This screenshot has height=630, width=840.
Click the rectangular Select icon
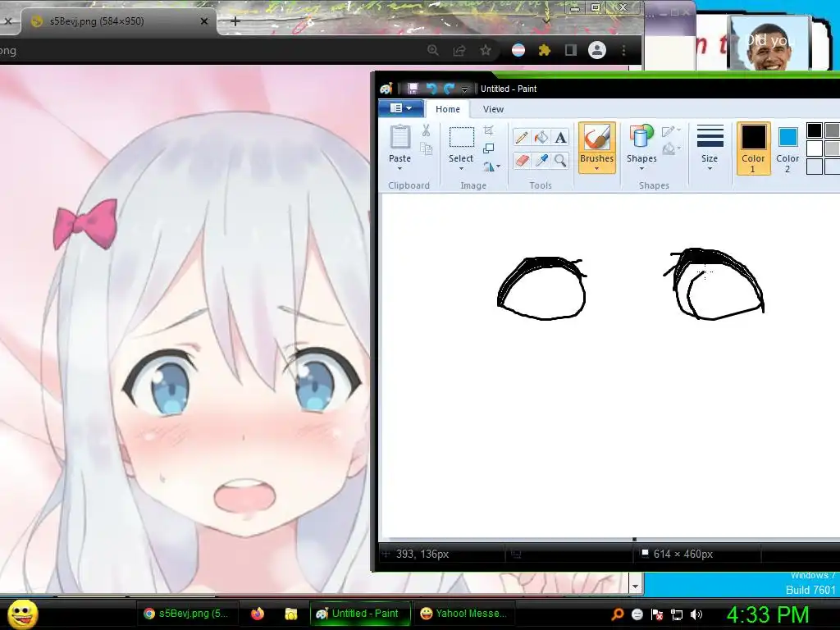[461, 137]
